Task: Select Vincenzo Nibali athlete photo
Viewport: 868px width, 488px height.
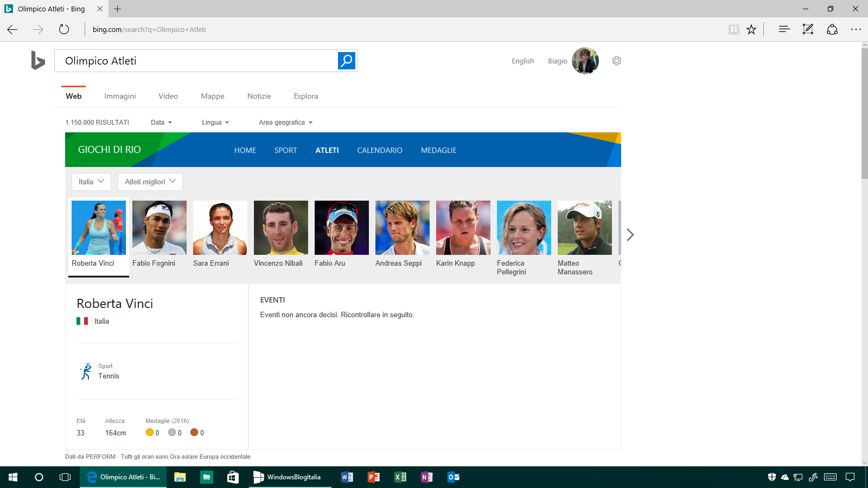Action: [x=281, y=228]
